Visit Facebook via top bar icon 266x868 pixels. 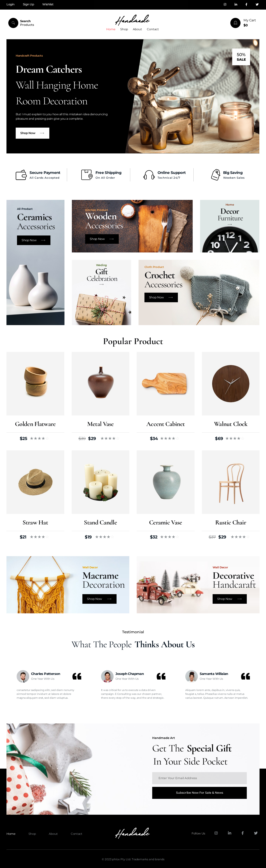[246, 4]
